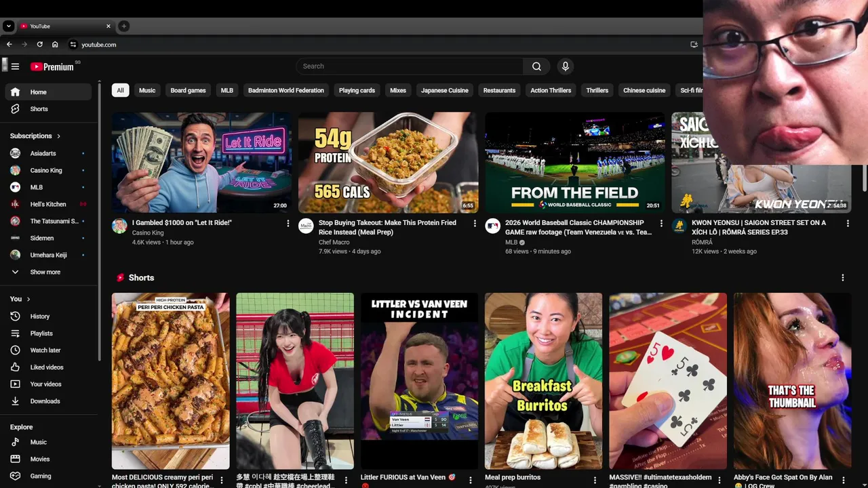Image resolution: width=868 pixels, height=488 pixels.
Task: Expand the Subscriptions section chevron
Action: [x=58, y=136]
